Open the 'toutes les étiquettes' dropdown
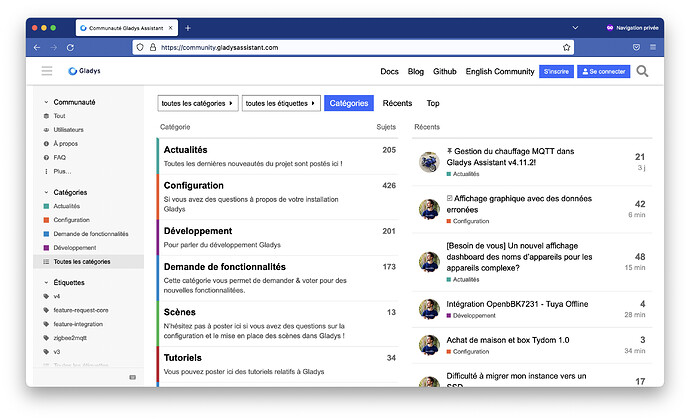The width and height of the screenshot is (690, 420). [281, 103]
